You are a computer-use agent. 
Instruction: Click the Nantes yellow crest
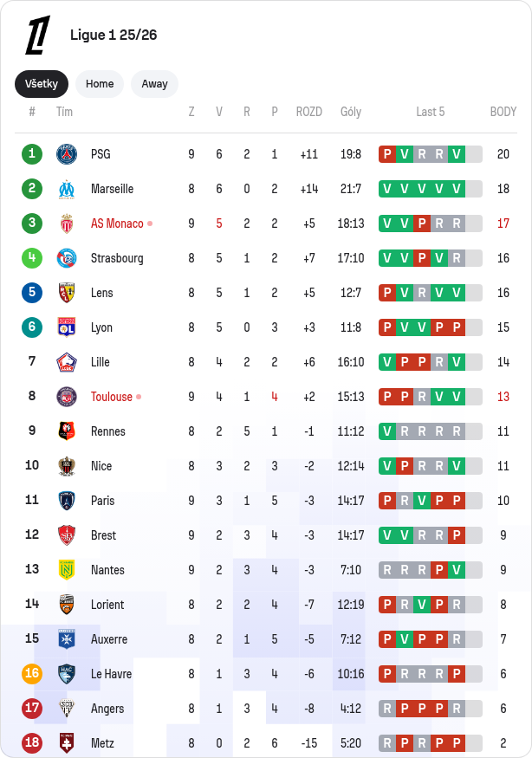67,570
